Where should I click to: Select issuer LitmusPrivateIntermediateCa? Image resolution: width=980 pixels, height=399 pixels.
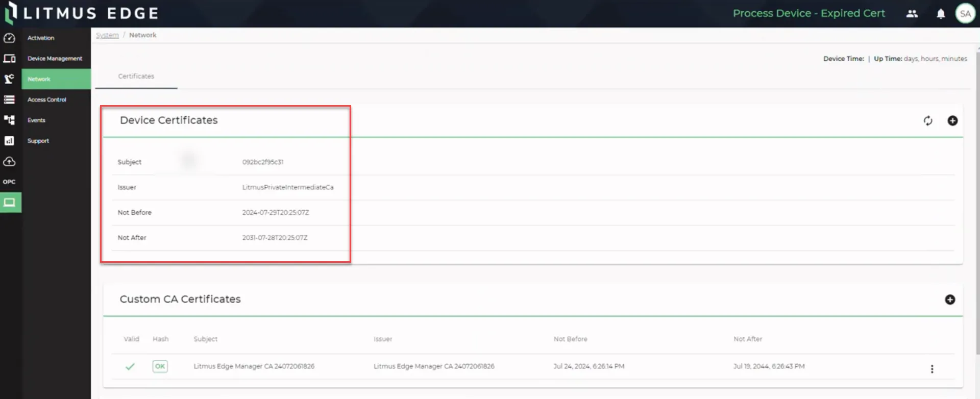click(x=288, y=187)
